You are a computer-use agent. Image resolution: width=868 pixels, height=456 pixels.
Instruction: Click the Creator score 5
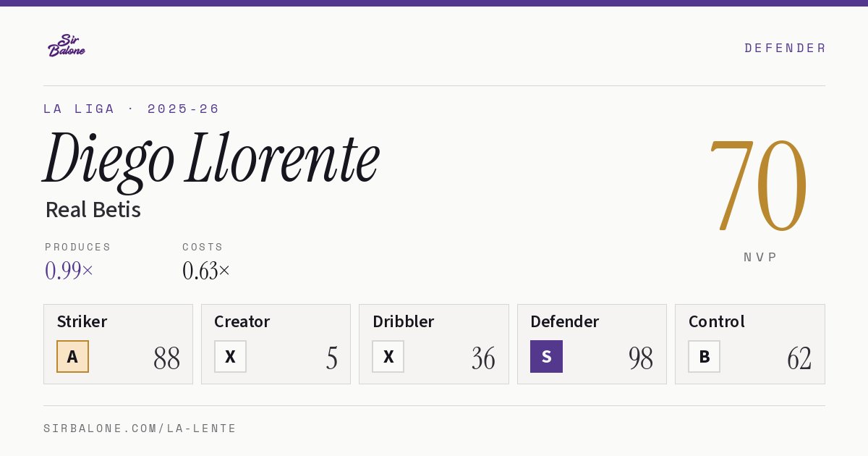(x=332, y=358)
